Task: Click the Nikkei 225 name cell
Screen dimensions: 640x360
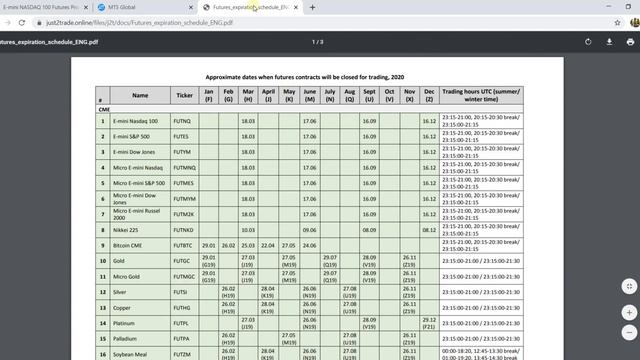Action: click(140, 230)
